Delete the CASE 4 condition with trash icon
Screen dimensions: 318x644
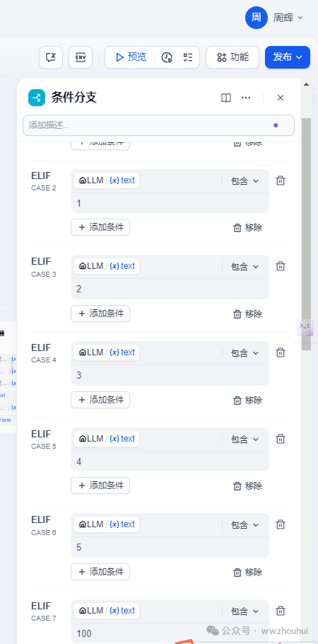pyautogui.click(x=281, y=352)
